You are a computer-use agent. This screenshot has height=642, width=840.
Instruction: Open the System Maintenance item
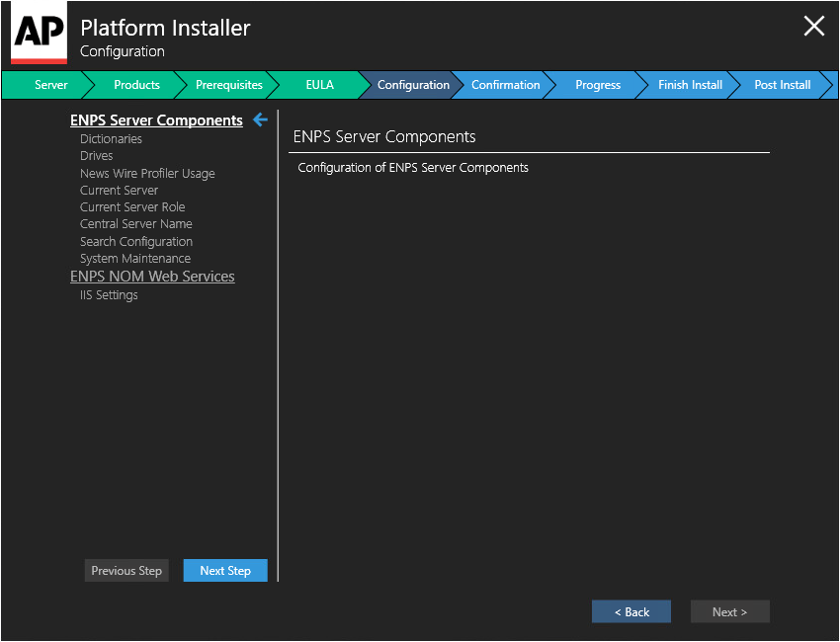coord(135,259)
